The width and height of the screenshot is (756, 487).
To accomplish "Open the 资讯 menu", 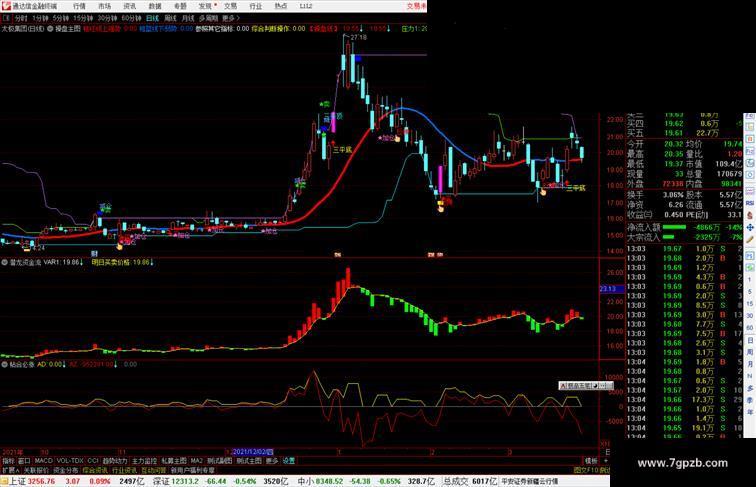I will click(x=129, y=6).
